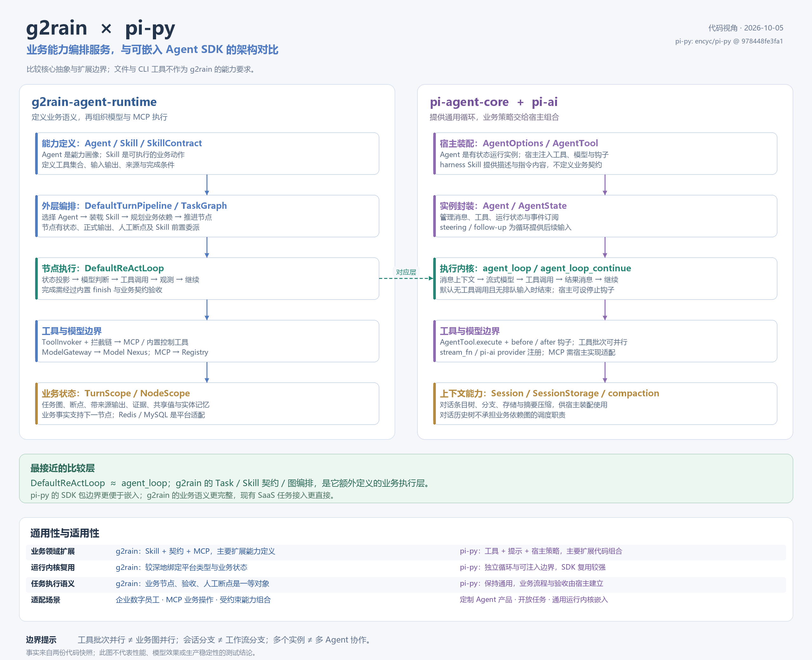This screenshot has height=660, width=812.
Task: Click the heading 'g2rain-agent-runtime'
Action: [94, 102]
